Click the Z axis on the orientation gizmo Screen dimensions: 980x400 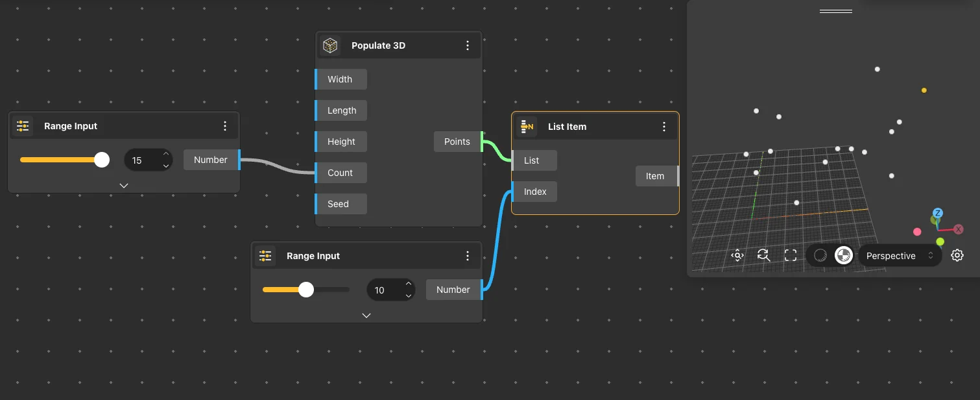tap(937, 213)
